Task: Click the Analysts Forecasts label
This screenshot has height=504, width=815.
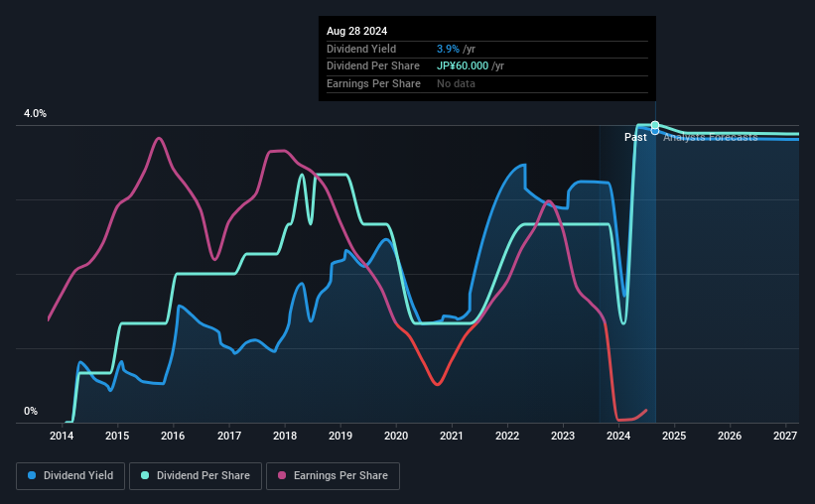Action: click(711, 137)
